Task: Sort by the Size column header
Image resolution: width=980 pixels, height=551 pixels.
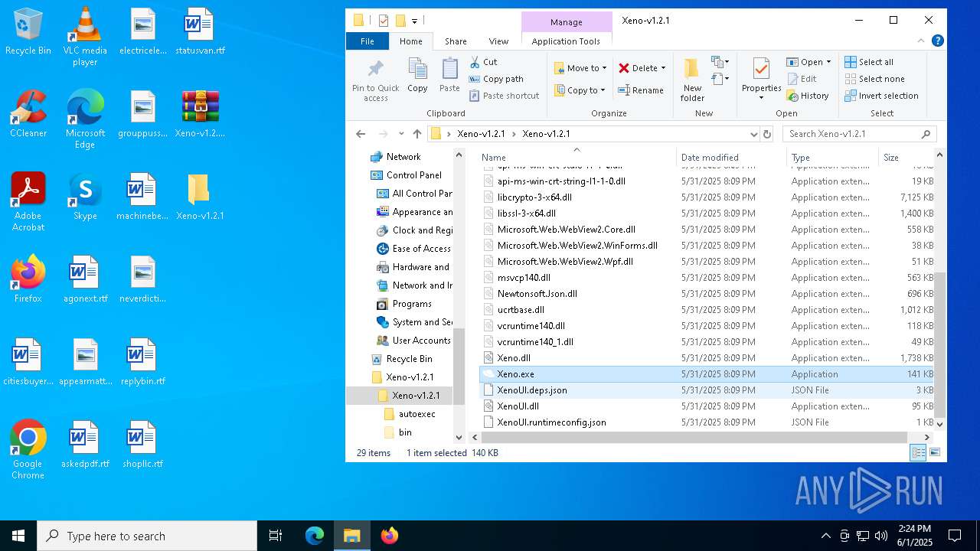Action: click(906, 157)
